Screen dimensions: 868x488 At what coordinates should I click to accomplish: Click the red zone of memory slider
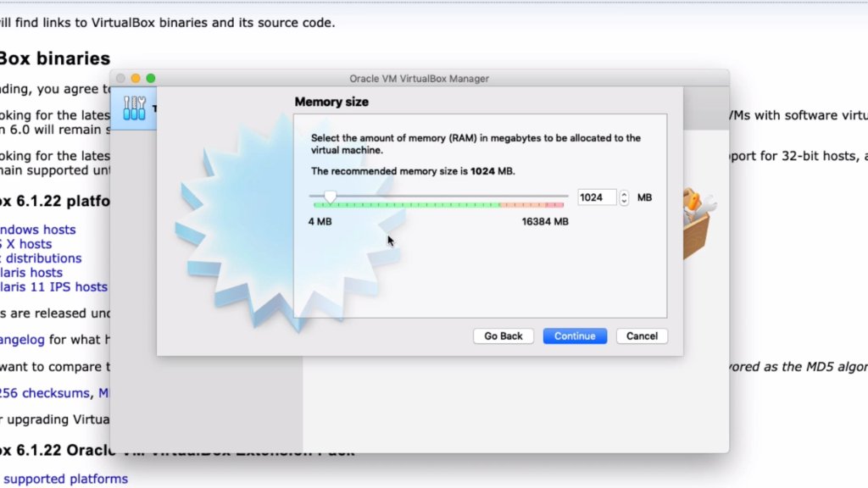tap(554, 205)
